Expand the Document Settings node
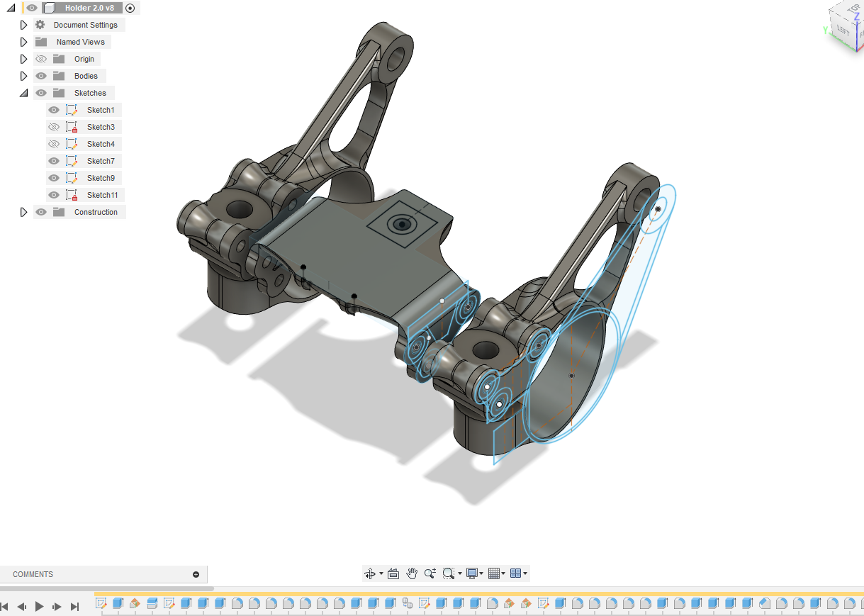Viewport: 864px width, 616px height. pos(23,25)
